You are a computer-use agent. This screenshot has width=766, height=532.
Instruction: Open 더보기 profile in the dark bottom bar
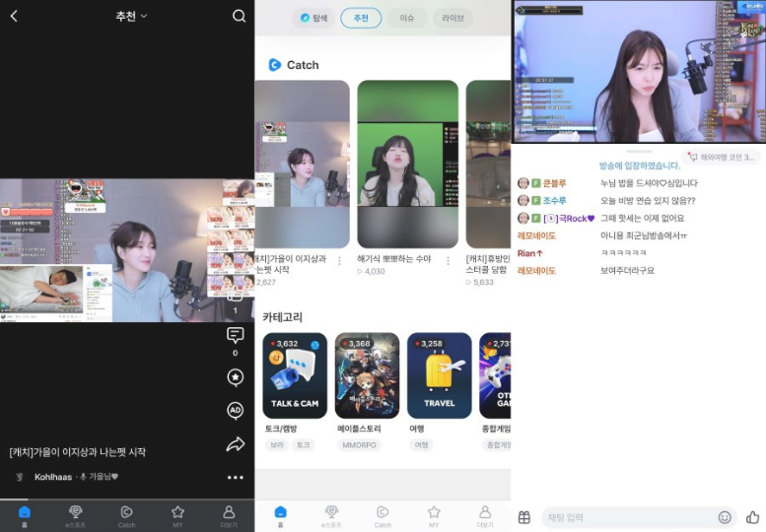pos(229,516)
